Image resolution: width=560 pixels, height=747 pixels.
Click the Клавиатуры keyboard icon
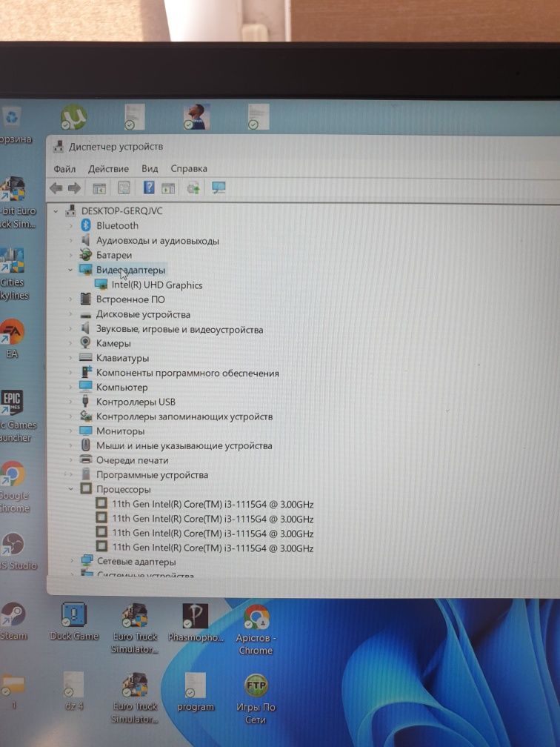tap(86, 357)
